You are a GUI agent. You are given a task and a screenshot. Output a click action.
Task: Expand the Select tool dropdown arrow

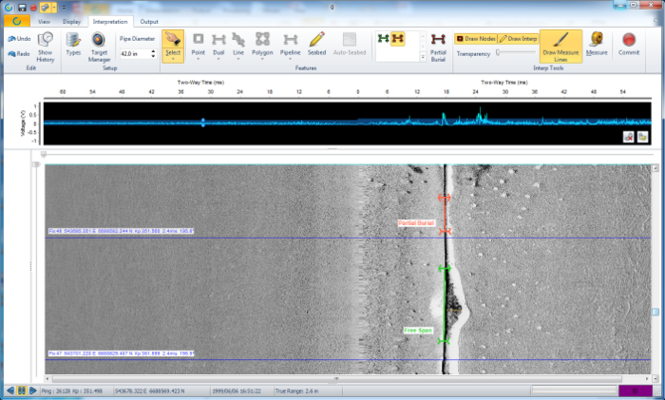pyautogui.click(x=172, y=58)
